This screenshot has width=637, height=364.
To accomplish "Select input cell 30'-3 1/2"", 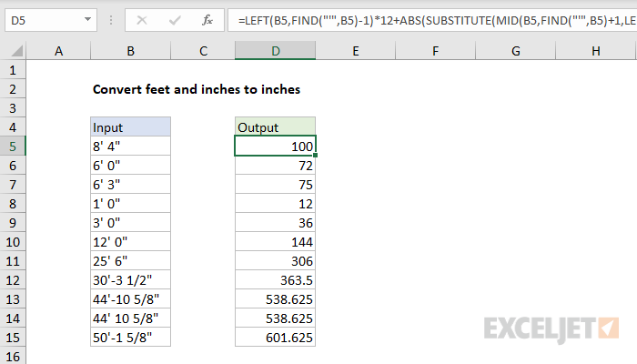I will coord(130,280).
